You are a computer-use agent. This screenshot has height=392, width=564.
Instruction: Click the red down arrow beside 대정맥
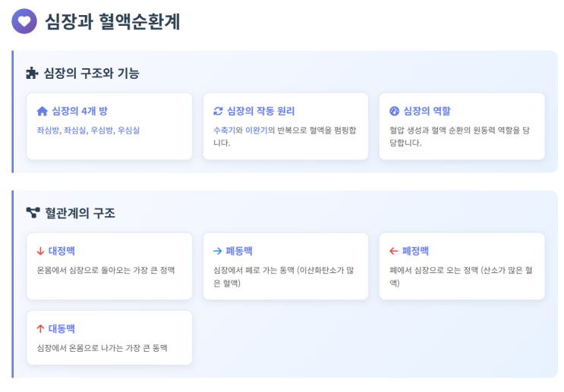click(x=40, y=251)
